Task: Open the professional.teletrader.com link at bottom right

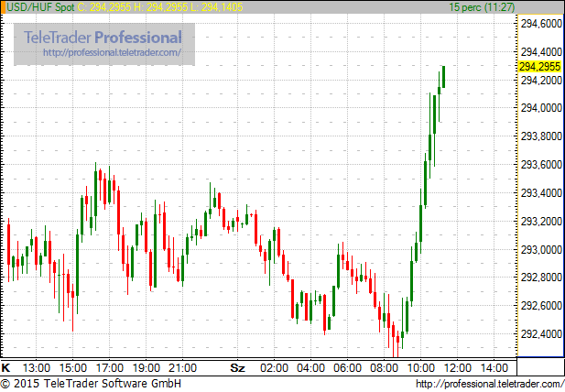Action: (x=490, y=384)
